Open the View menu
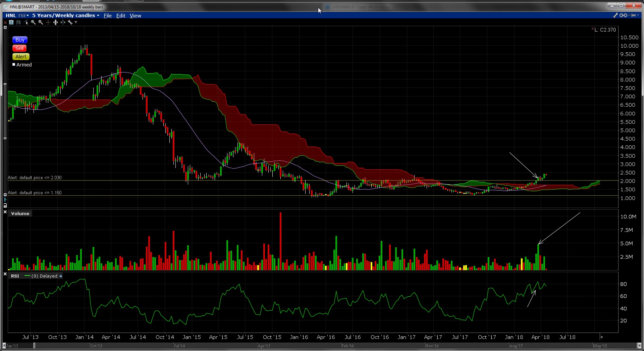 pyautogui.click(x=135, y=16)
